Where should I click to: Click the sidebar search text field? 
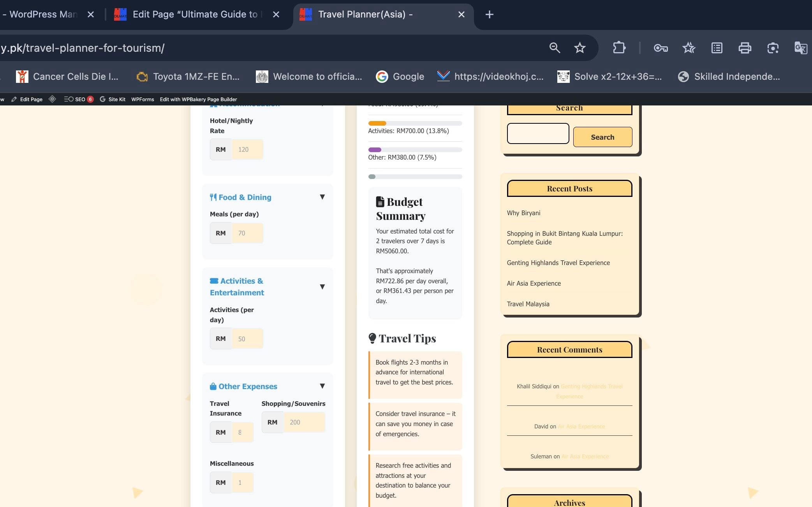click(538, 133)
